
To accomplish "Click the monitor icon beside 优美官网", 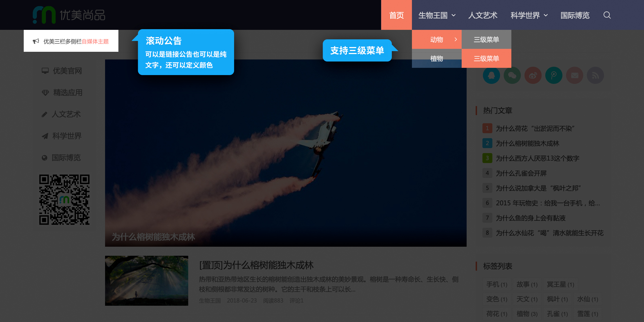I will (45, 71).
